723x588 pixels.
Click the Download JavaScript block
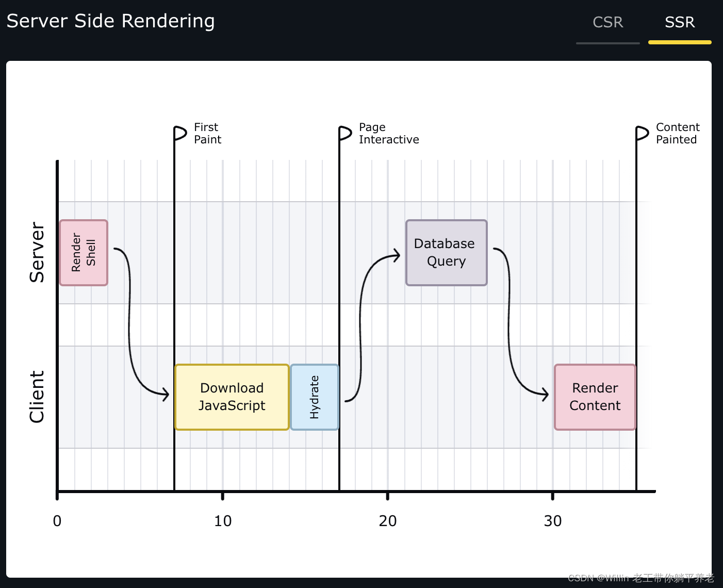point(232,397)
